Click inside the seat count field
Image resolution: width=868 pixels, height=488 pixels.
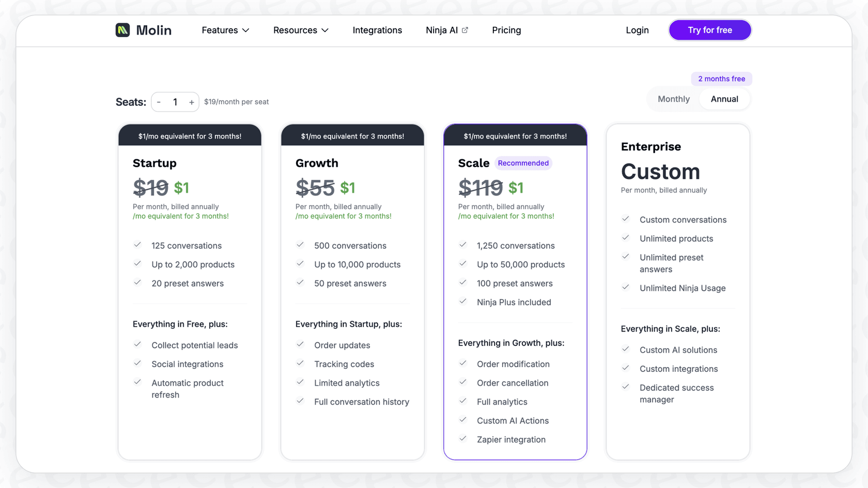[175, 102]
